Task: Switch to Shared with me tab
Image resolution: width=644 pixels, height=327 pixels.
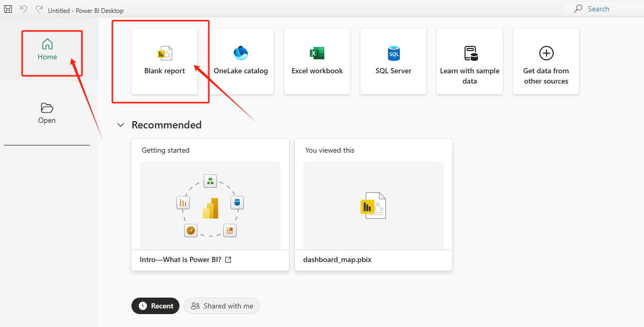Action: tap(222, 306)
